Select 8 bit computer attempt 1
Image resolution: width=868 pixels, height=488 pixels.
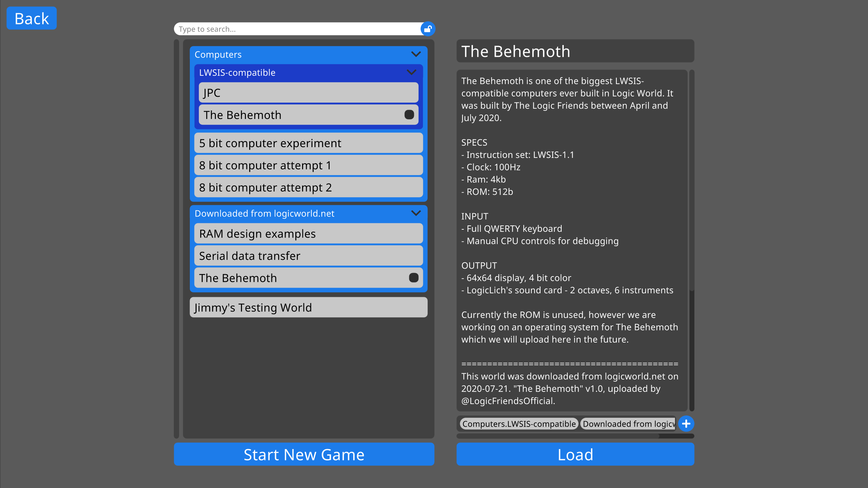pyautogui.click(x=308, y=165)
